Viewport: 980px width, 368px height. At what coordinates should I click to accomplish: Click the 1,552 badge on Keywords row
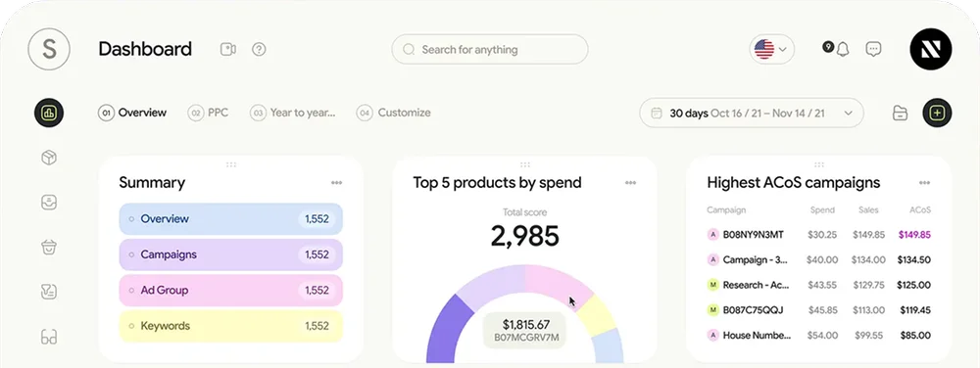click(317, 326)
